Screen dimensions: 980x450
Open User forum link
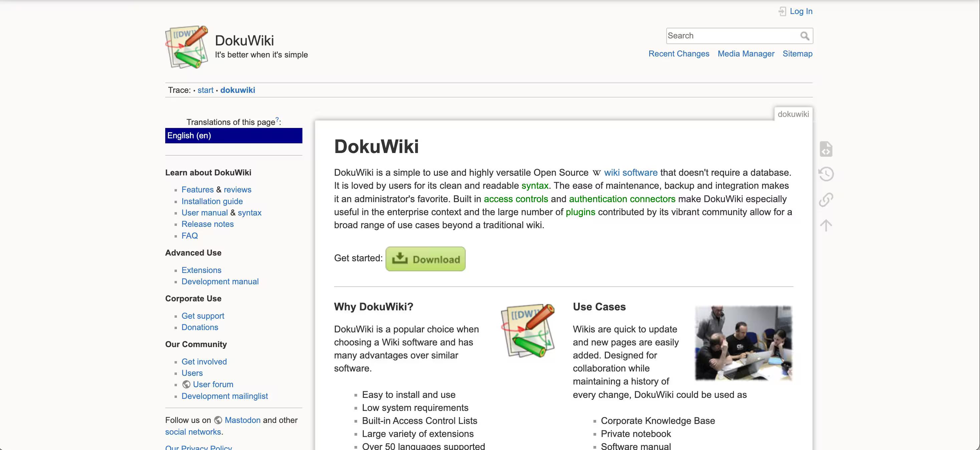pyautogui.click(x=213, y=385)
